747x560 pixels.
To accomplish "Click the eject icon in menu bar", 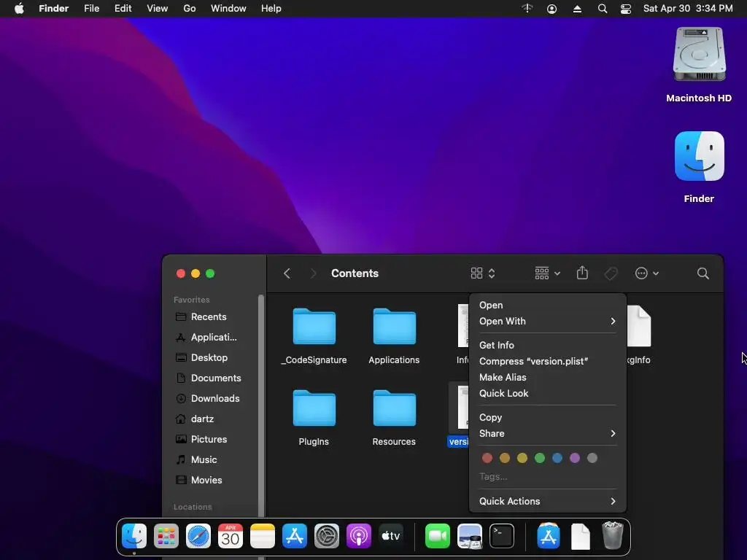I will pyautogui.click(x=577, y=9).
